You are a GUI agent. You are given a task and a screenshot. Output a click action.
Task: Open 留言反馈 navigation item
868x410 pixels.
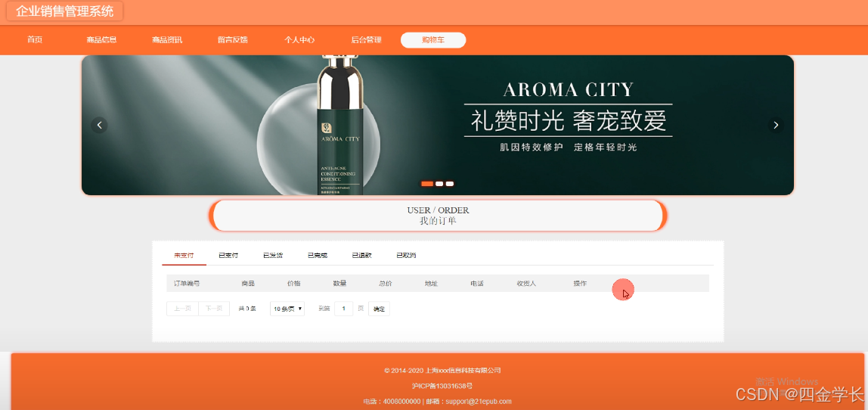click(233, 40)
